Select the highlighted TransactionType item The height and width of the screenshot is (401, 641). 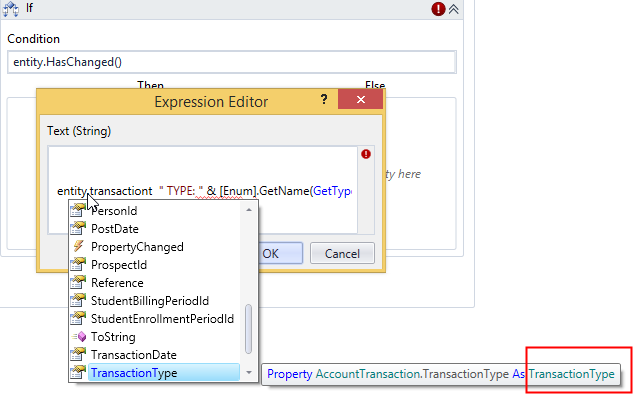pos(134,373)
